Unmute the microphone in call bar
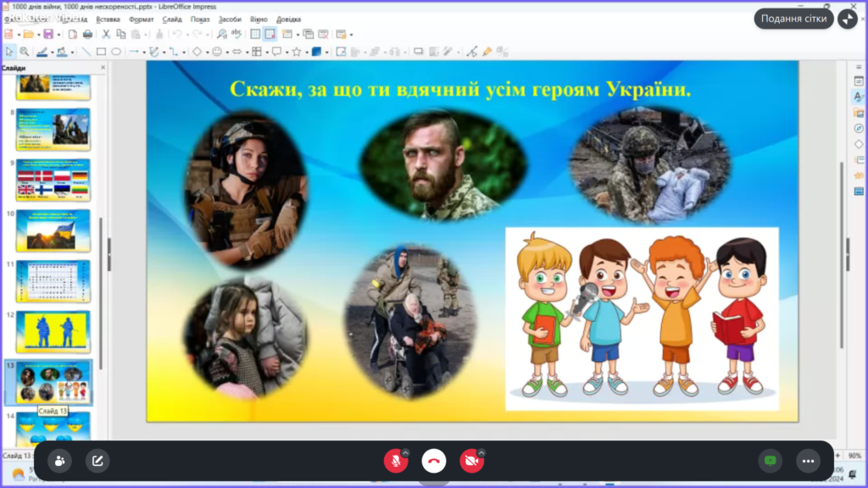This screenshot has width=868, height=488. [394, 461]
